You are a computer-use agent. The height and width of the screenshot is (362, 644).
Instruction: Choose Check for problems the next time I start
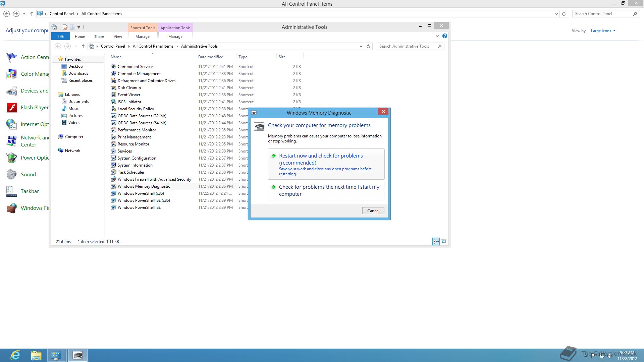326,190
